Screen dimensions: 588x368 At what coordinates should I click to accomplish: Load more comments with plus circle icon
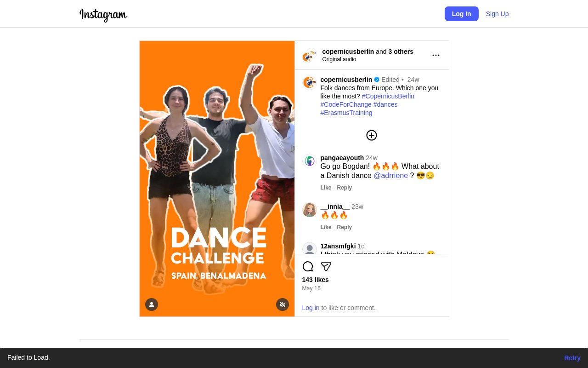[x=372, y=135]
